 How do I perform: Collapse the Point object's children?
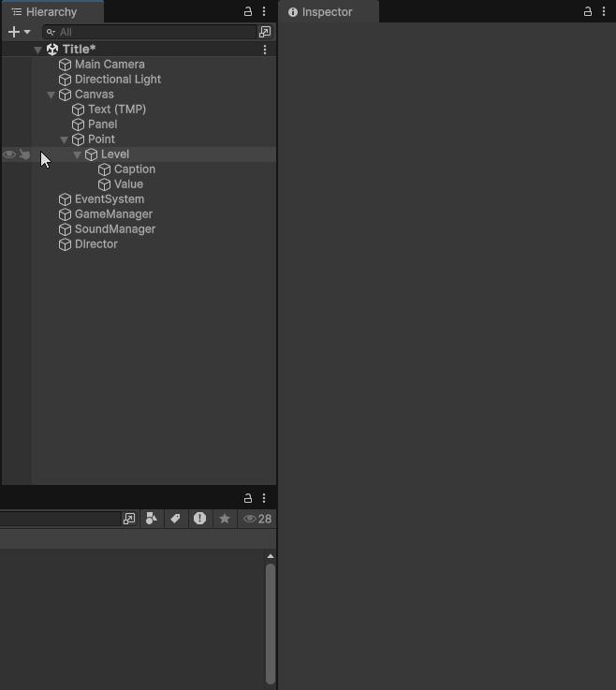coord(64,139)
